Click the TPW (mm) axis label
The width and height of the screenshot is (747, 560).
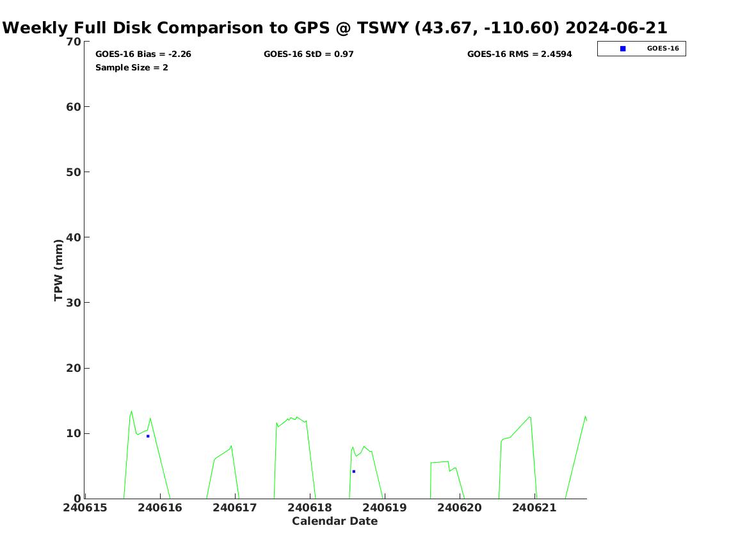point(58,270)
